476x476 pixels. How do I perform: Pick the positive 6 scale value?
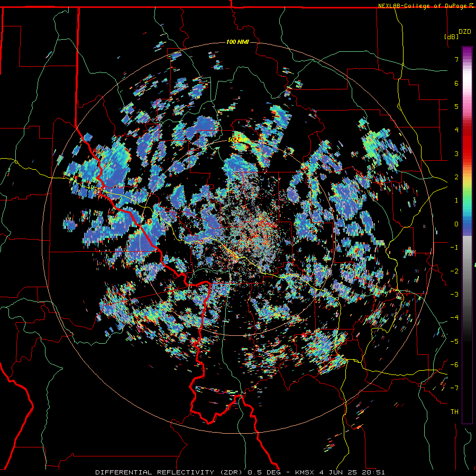[456, 83]
